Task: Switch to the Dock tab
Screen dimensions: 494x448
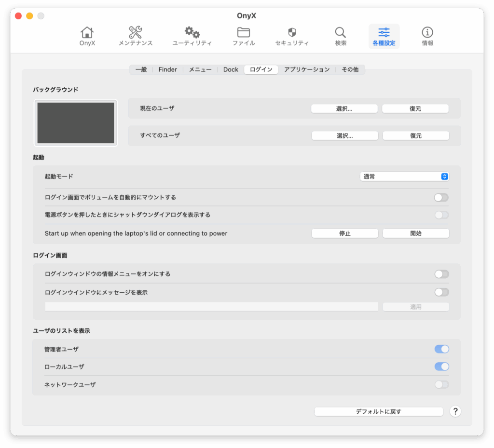Action: coord(231,69)
